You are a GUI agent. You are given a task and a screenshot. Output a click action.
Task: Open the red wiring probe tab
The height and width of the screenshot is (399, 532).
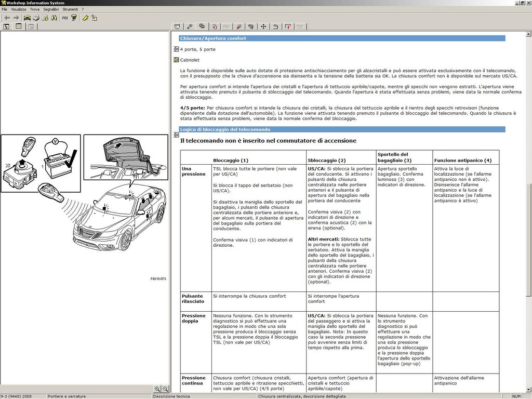[x=239, y=26]
